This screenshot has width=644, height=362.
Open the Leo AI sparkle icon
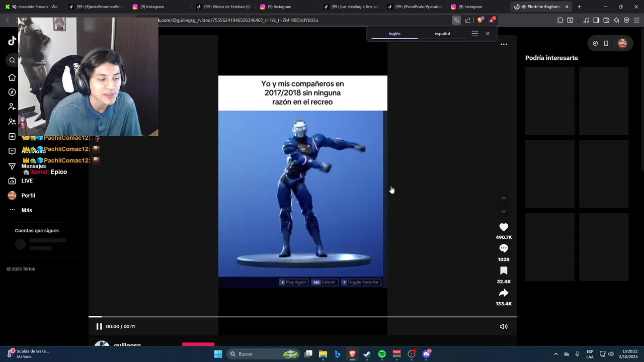coord(616,20)
